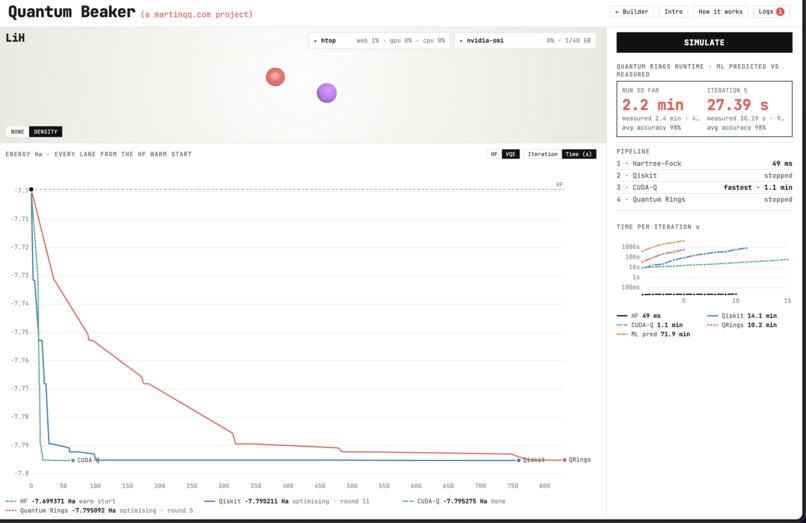Click the SIMULATE button
806x523 pixels.
coord(704,43)
